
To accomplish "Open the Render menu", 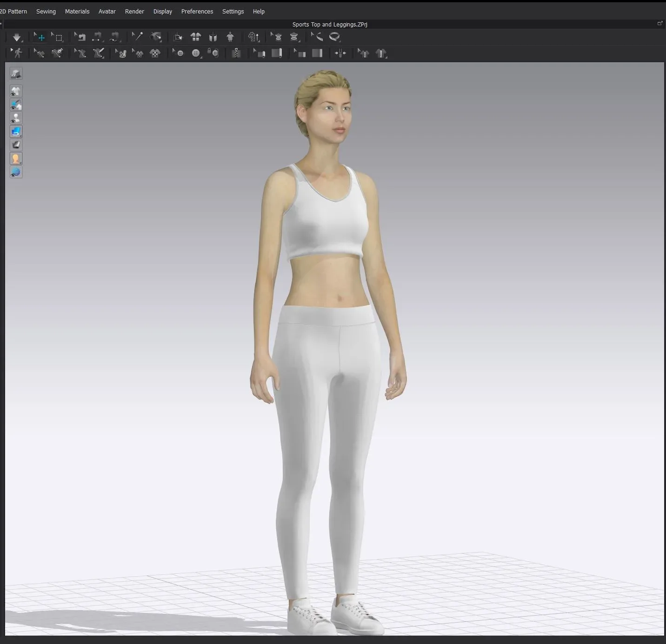I will coord(134,11).
